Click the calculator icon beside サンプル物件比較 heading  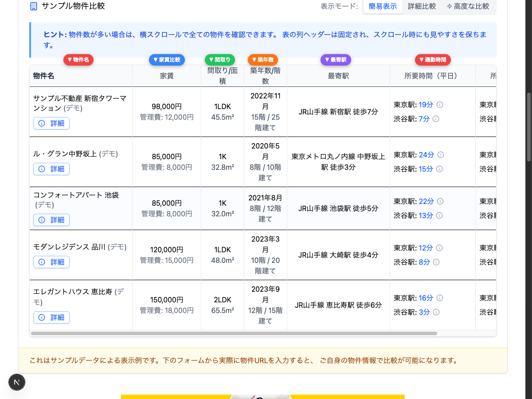tap(33, 7)
